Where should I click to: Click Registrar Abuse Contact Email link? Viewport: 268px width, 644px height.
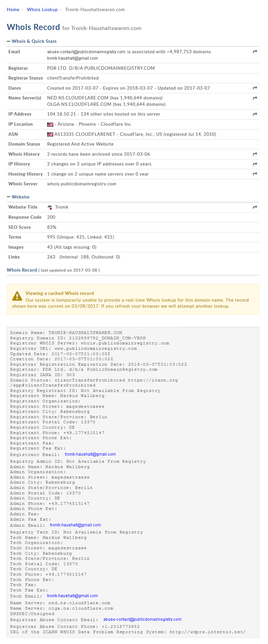(x=142, y=619)
